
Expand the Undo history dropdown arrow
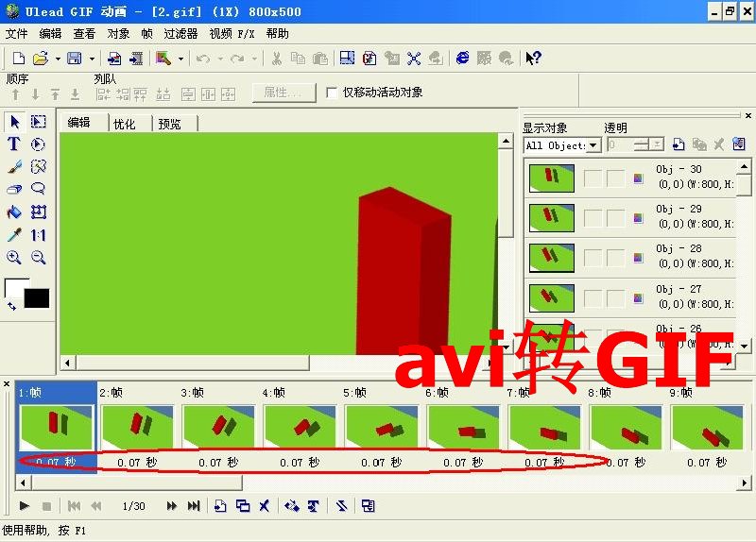(x=220, y=59)
